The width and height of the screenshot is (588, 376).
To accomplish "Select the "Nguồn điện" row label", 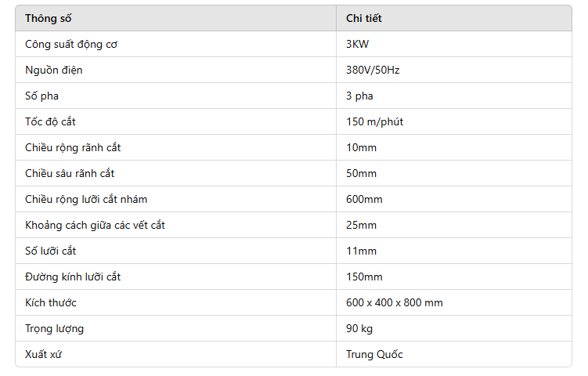I will (54, 70).
